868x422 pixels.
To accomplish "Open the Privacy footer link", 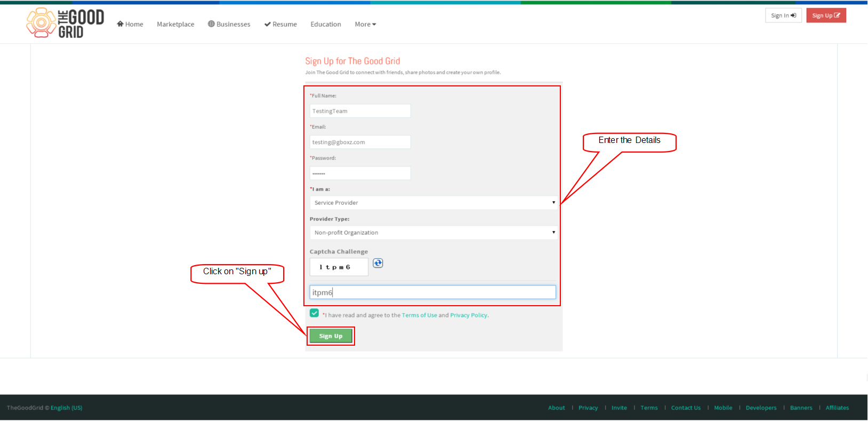I will (x=588, y=408).
